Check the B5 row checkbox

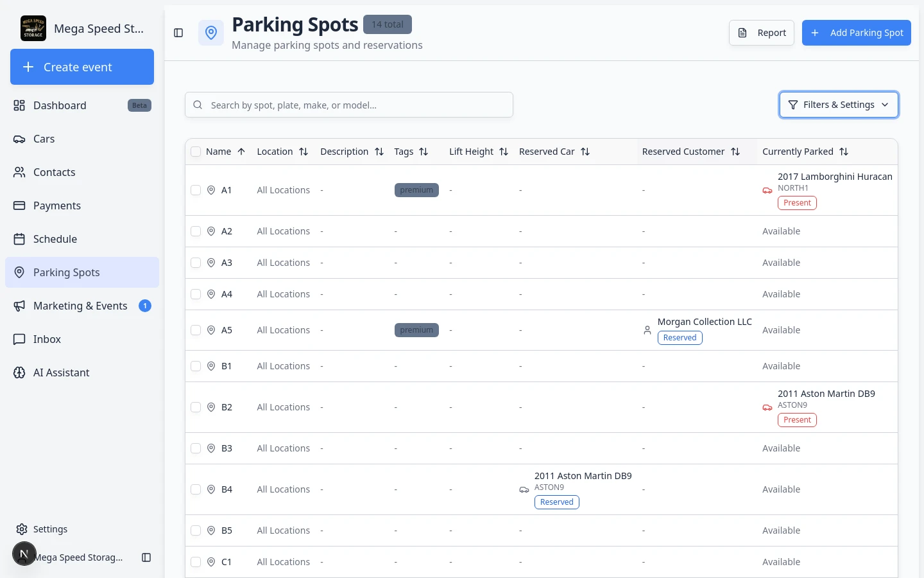[x=196, y=530]
